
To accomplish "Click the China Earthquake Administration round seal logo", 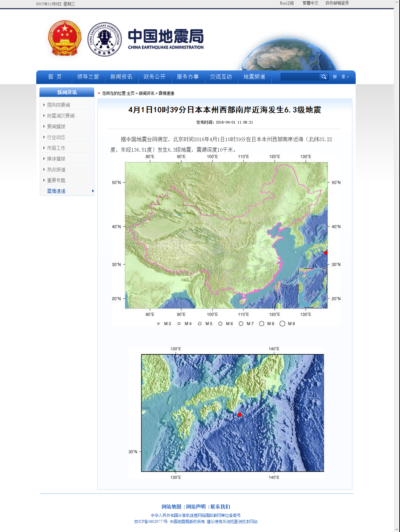I will (x=105, y=39).
